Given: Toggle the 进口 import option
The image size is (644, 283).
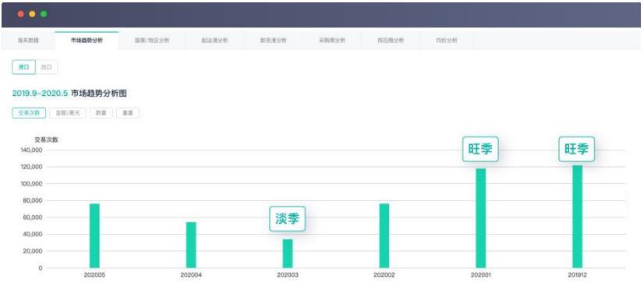Looking at the screenshot, I should click(x=24, y=67).
